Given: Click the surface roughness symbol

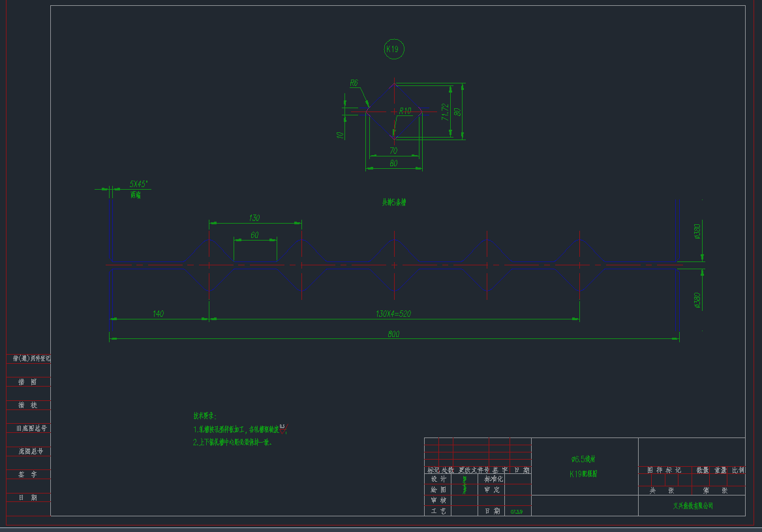Looking at the screenshot, I should (283, 428).
